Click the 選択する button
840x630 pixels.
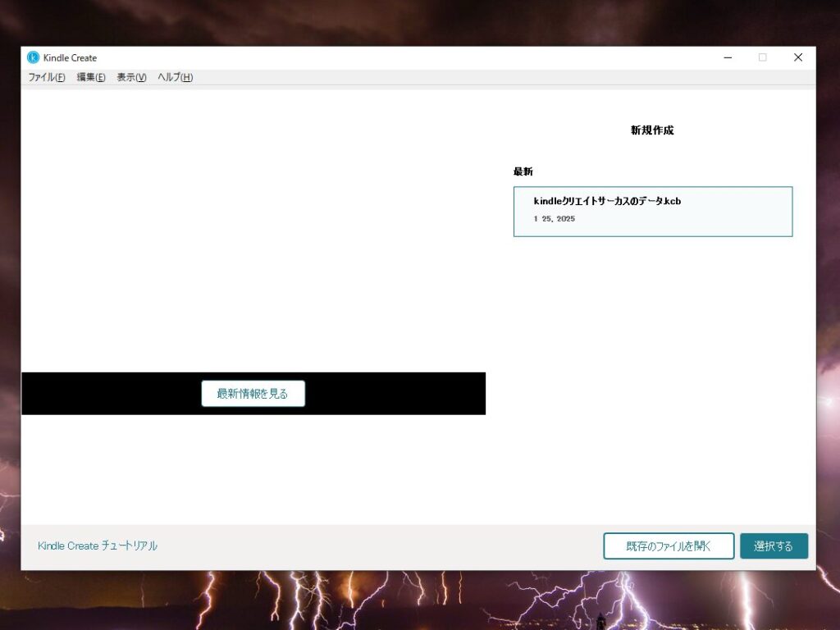774,546
